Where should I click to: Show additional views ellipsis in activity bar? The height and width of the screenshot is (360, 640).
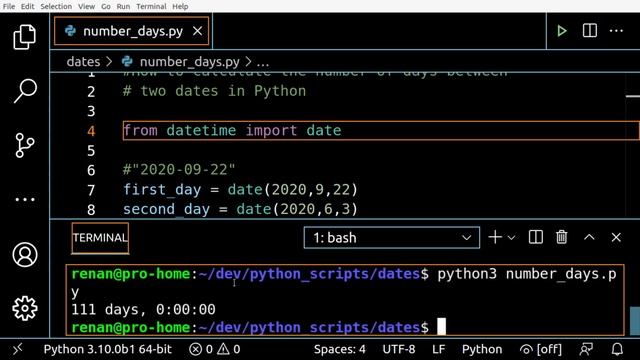point(25,200)
